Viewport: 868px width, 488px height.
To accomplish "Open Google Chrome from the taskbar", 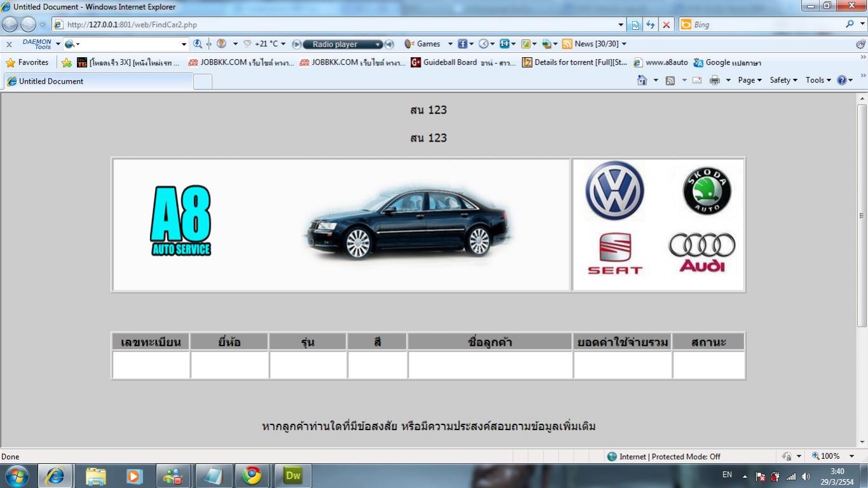I will tap(252, 475).
